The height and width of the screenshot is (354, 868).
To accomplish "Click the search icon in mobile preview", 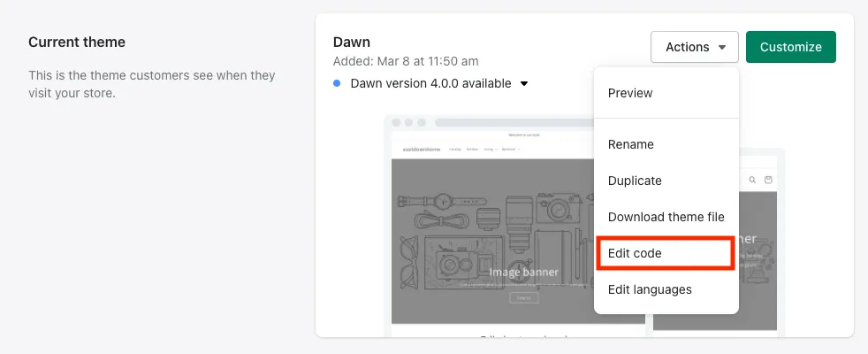I will click(752, 180).
